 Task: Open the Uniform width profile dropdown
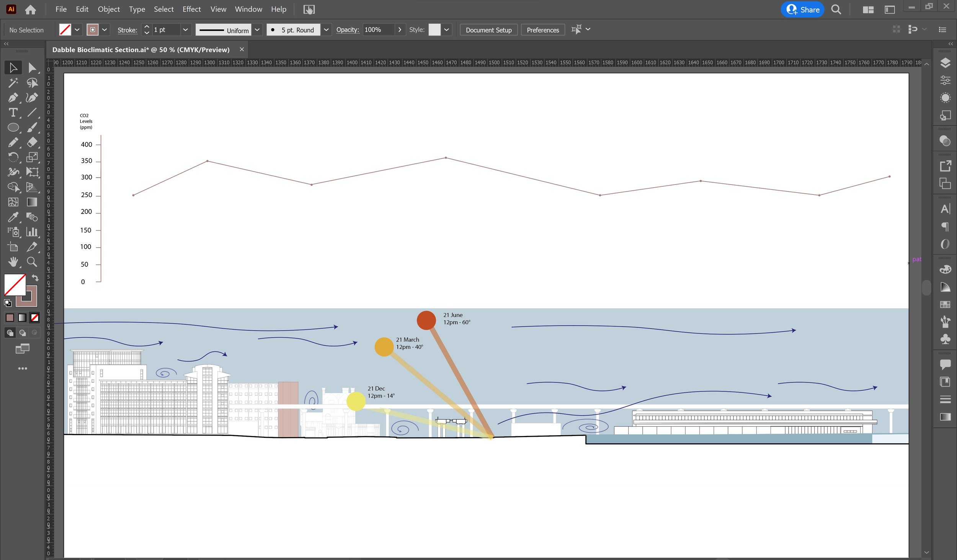[x=257, y=30]
